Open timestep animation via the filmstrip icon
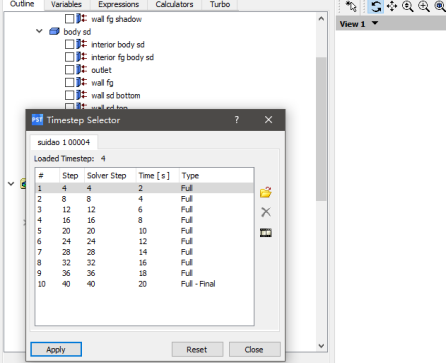447x363 pixels. pos(266,233)
